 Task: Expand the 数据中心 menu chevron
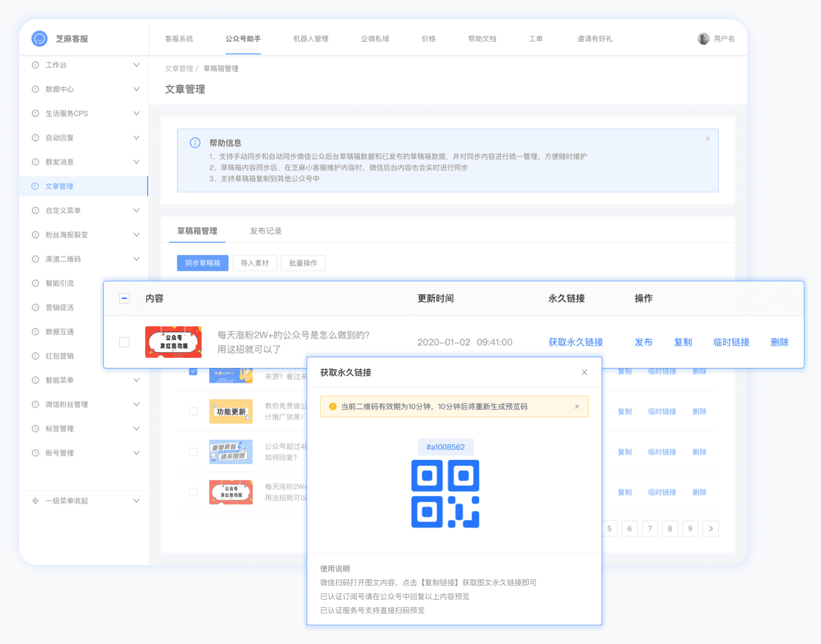(136, 89)
